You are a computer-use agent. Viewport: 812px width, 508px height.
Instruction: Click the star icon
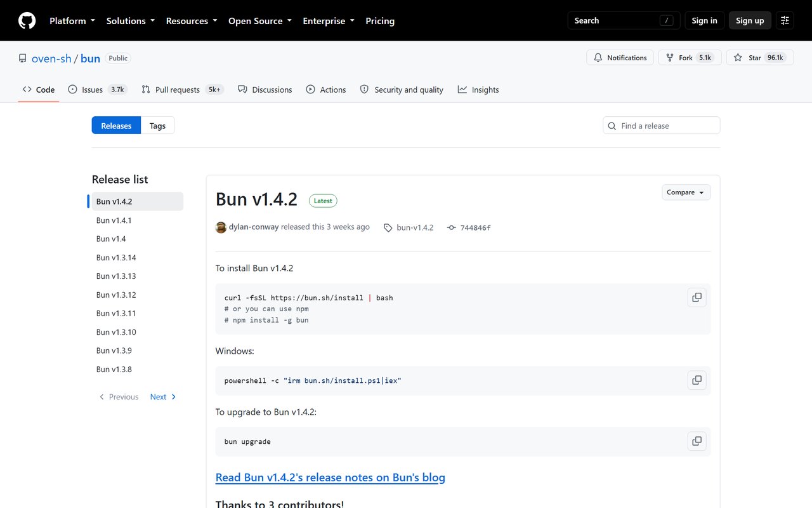[738, 58]
